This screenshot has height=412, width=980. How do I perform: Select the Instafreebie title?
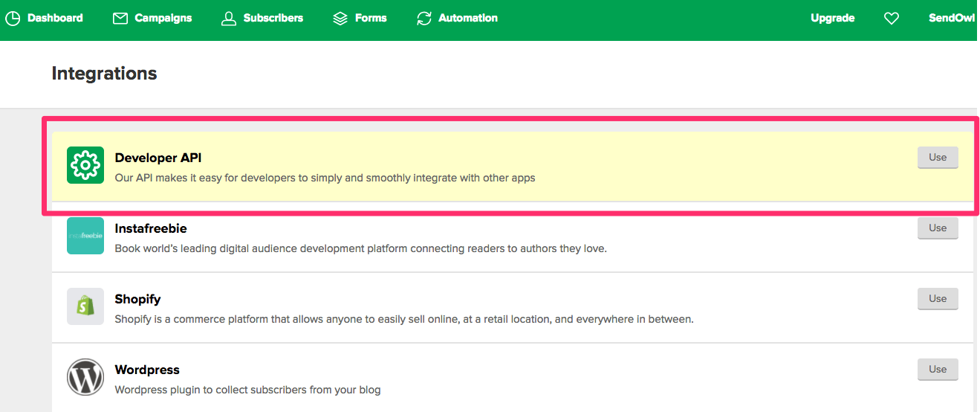tap(151, 228)
